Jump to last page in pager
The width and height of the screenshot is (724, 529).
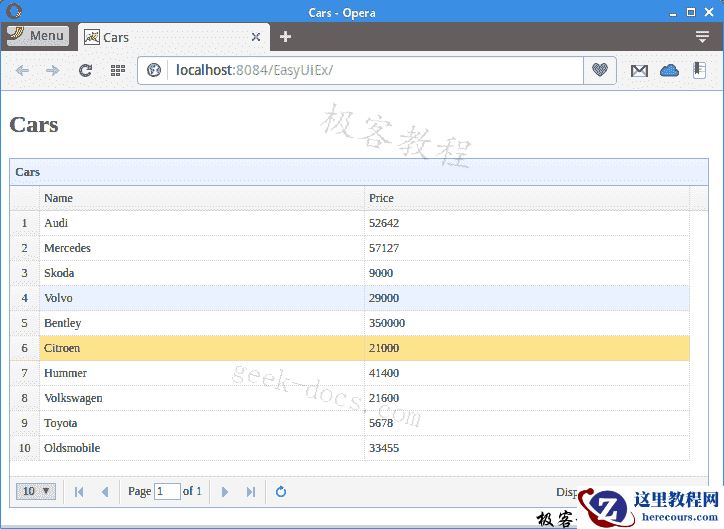click(x=251, y=492)
